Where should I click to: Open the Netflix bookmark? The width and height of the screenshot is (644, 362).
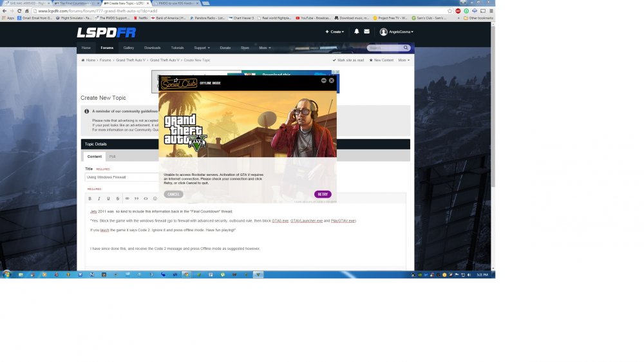141,18
